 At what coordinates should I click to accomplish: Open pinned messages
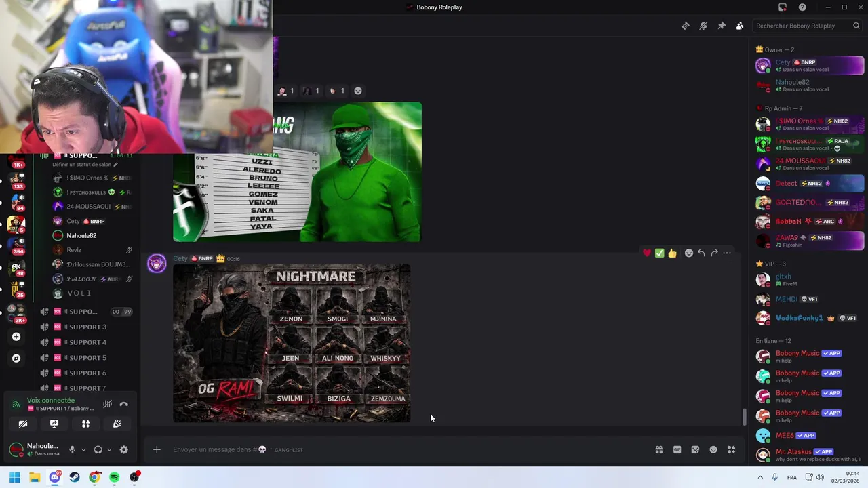click(x=722, y=26)
